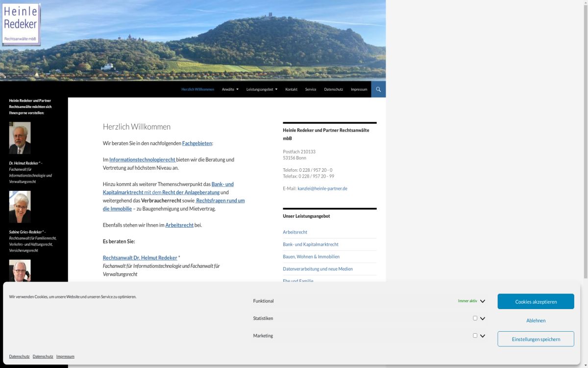Open the Informationstechnologierecht link

pos(142,159)
